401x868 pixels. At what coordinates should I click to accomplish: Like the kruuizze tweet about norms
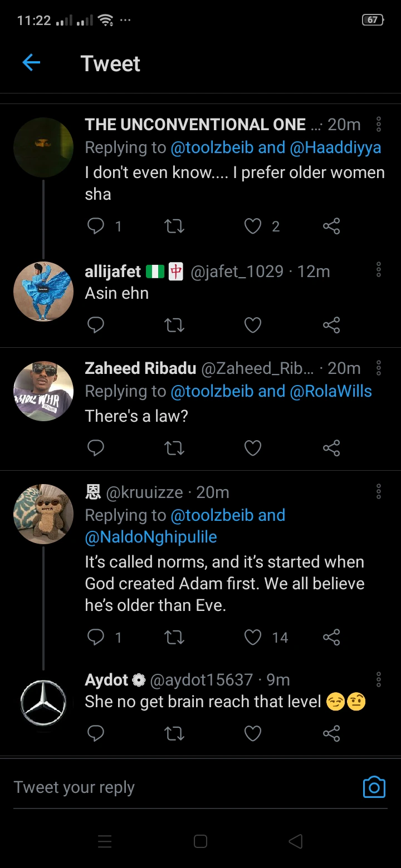(x=253, y=637)
